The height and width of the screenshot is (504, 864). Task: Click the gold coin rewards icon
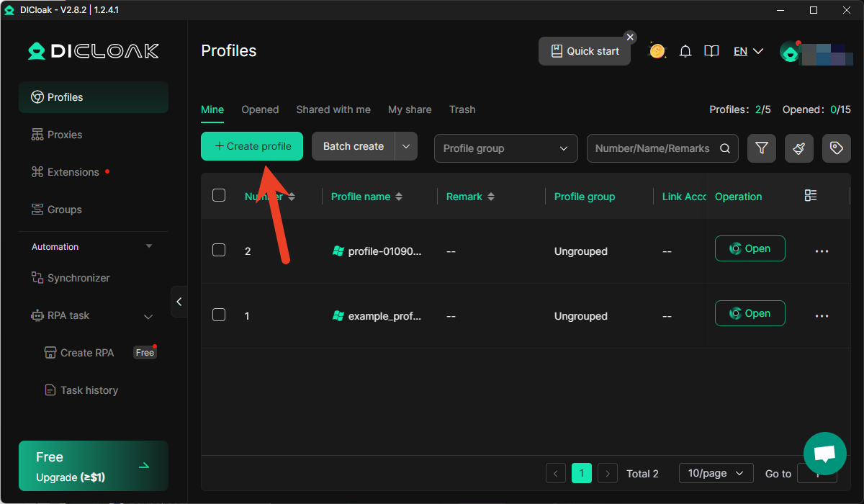coord(657,51)
